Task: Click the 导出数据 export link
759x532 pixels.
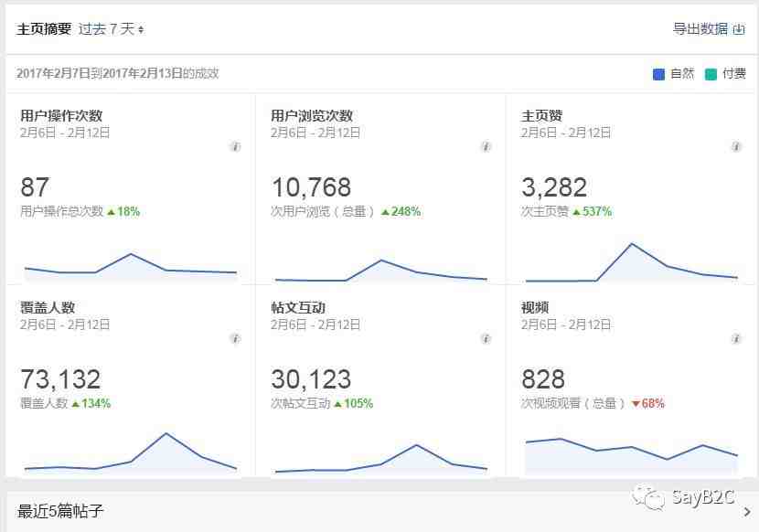Action: (700, 29)
